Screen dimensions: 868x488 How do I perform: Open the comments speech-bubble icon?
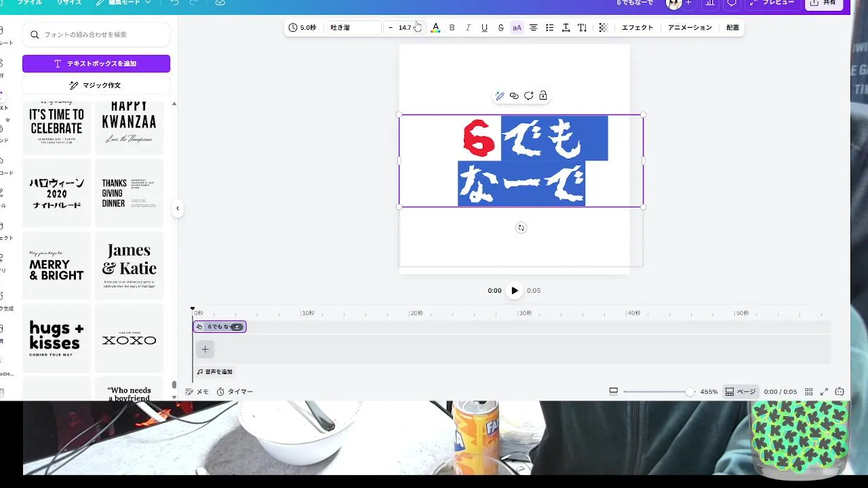click(732, 3)
